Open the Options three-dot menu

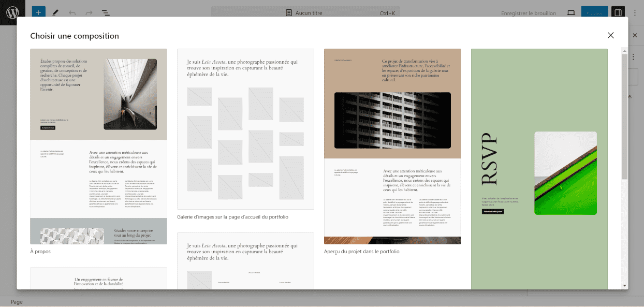[x=635, y=12]
